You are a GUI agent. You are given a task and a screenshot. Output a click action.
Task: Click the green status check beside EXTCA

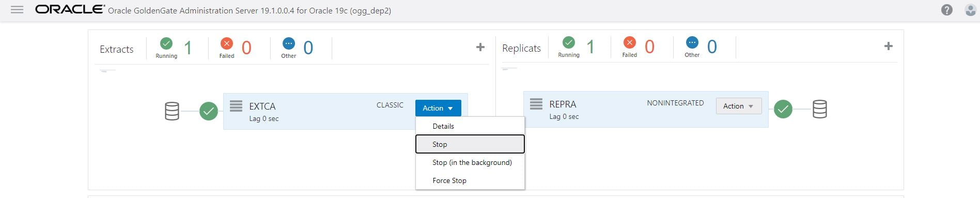coord(209,111)
